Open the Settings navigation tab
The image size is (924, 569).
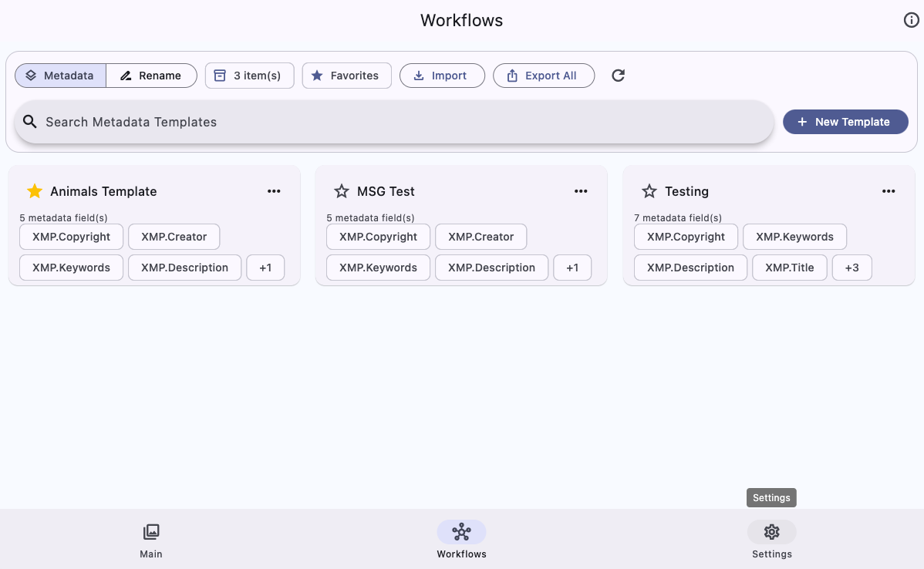point(772,540)
